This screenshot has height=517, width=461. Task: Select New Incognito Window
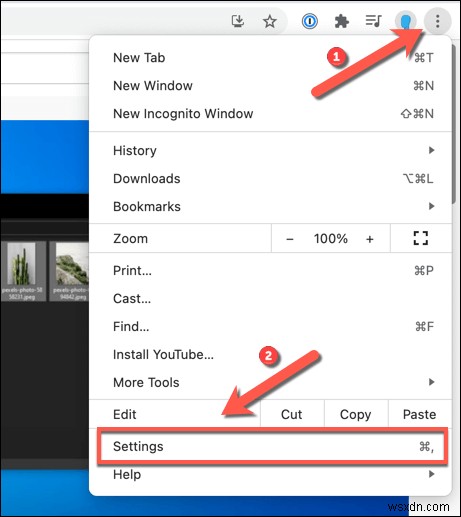tap(271, 114)
